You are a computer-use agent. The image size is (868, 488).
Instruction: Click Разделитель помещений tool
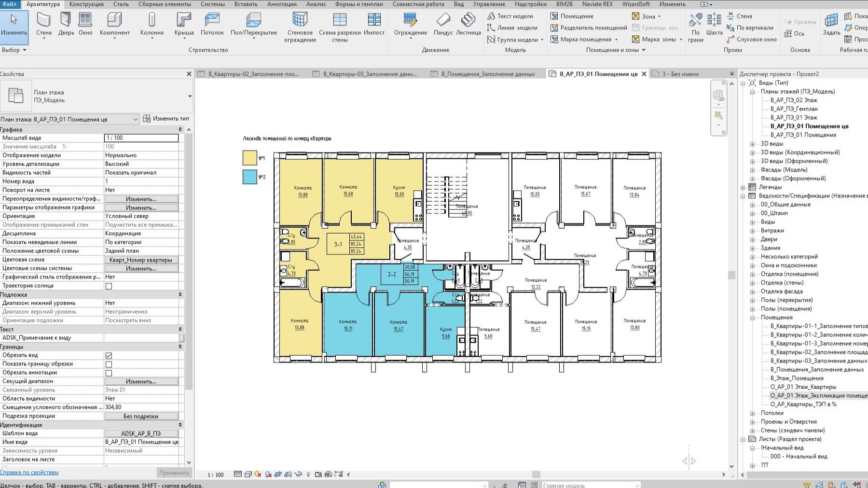(589, 28)
